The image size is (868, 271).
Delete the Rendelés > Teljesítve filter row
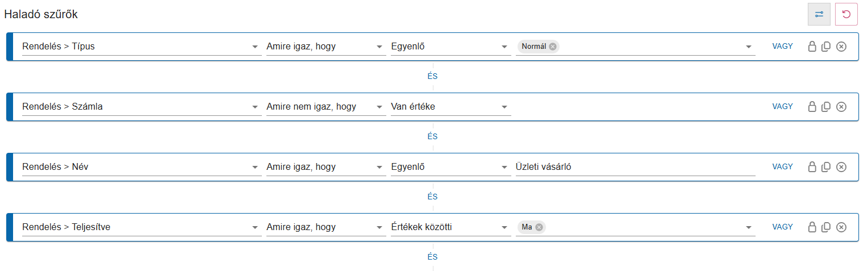tap(841, 227)
